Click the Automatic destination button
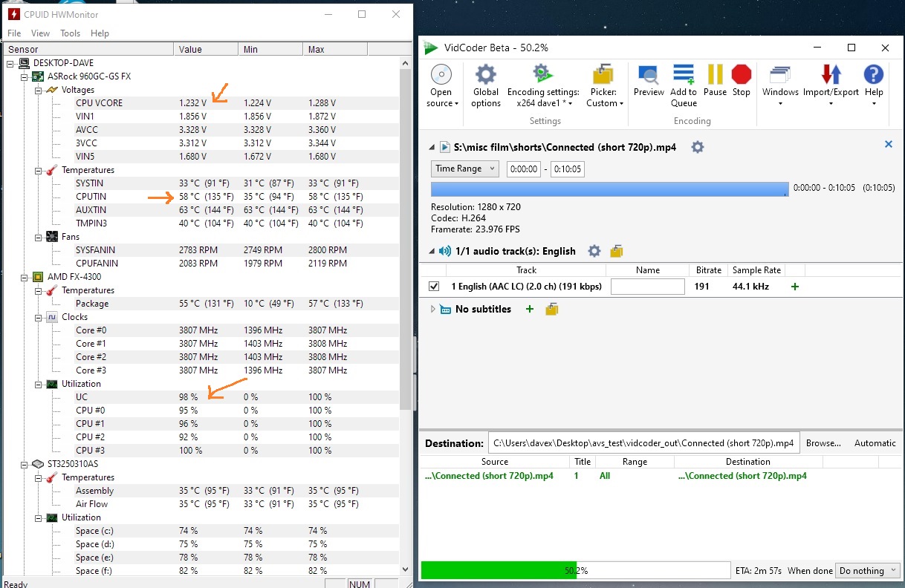 (875, 443)
